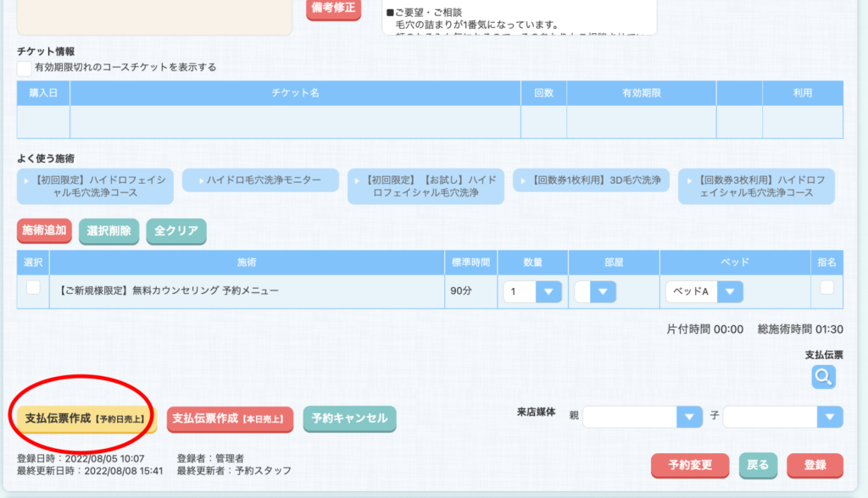Click the 施術追加 button

44,230
